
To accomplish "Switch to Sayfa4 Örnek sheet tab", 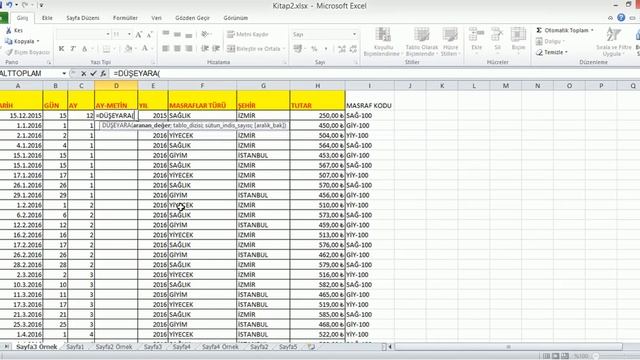I will click(220, 347).
